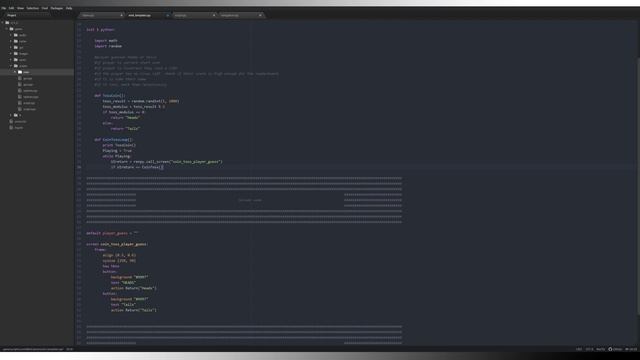Open the Find menu
640x360 pixels.
(x=45, y=8)
